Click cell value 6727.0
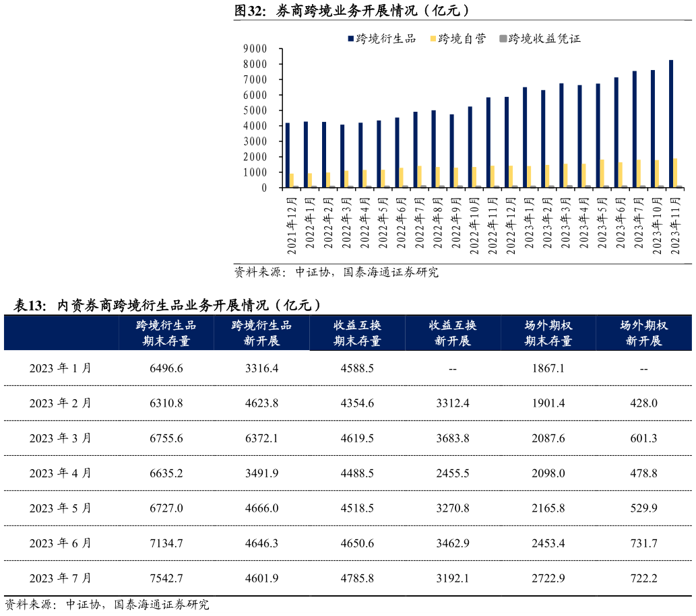The width and height of the screenshot is (696, 616). [x=166, y=508]
